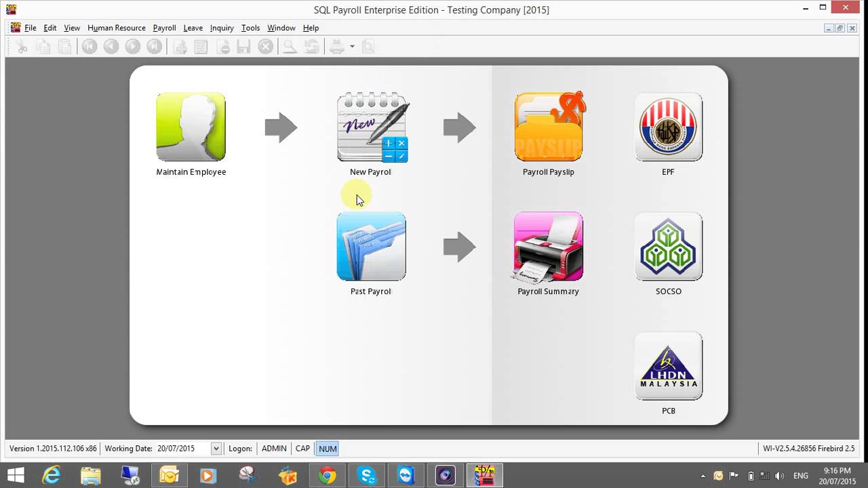Expand the Print button dropdown arrow
868x488 pixels.
(x=352, y=46)
